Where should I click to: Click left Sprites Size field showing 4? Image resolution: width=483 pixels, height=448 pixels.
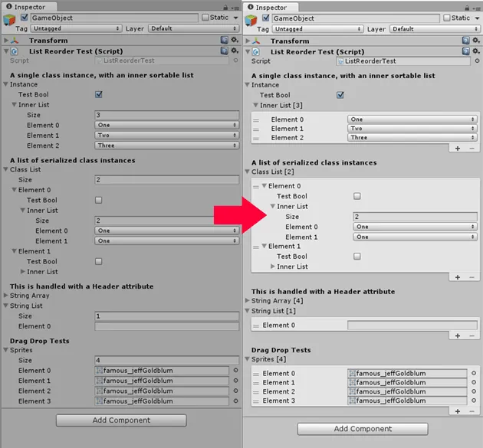tap(166, 360)
